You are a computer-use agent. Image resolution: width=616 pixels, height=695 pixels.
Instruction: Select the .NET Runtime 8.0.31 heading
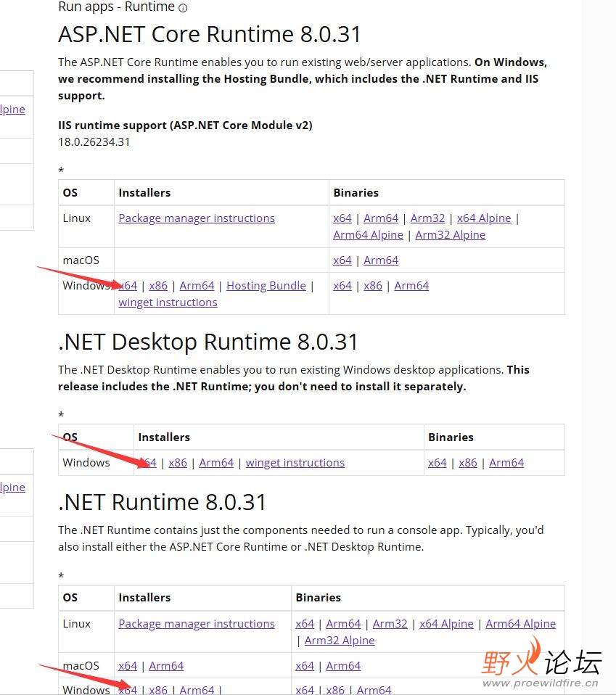pyautogui.click(x=163, y=502)
